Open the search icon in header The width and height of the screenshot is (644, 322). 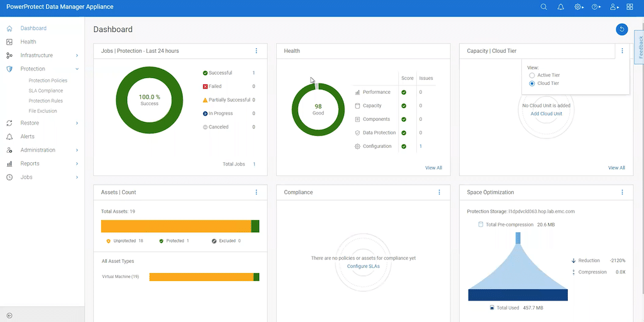point(544,7)
